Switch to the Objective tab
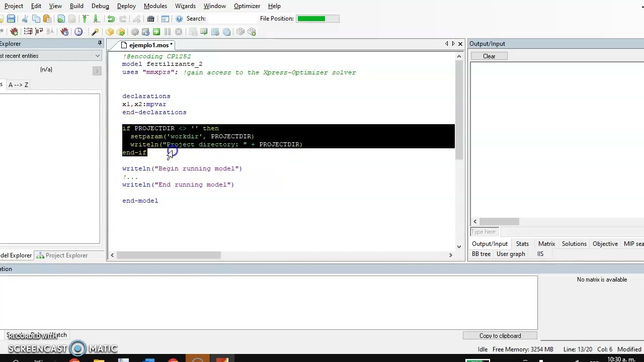The image size is (644, 362). (605, 244)
